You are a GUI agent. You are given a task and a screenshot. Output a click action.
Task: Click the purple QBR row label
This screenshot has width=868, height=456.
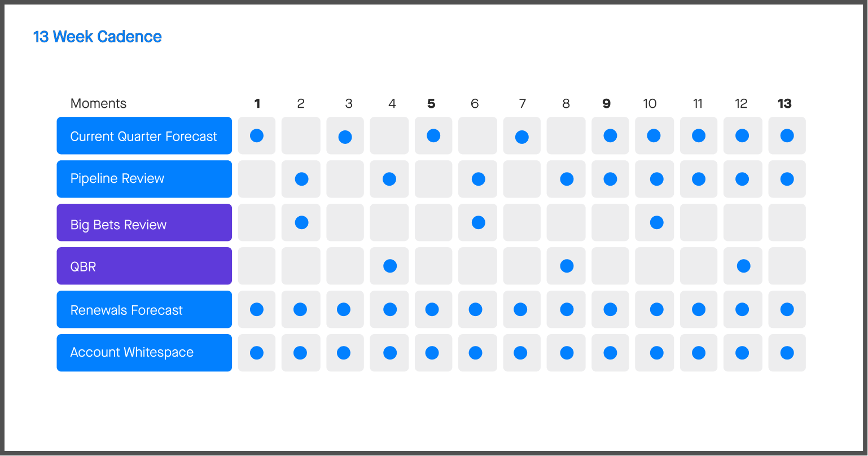(x=144, y=266)
